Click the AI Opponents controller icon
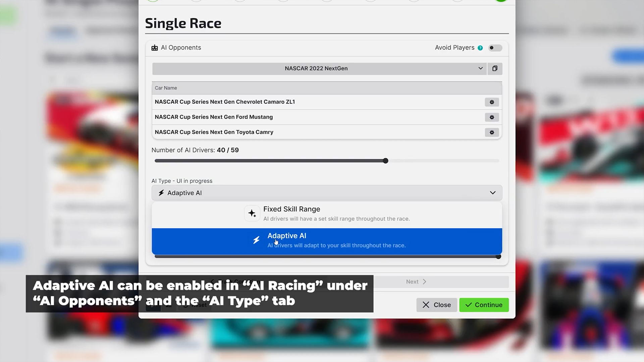Screen dimensions: 644x362 click(x=154, y=48)
